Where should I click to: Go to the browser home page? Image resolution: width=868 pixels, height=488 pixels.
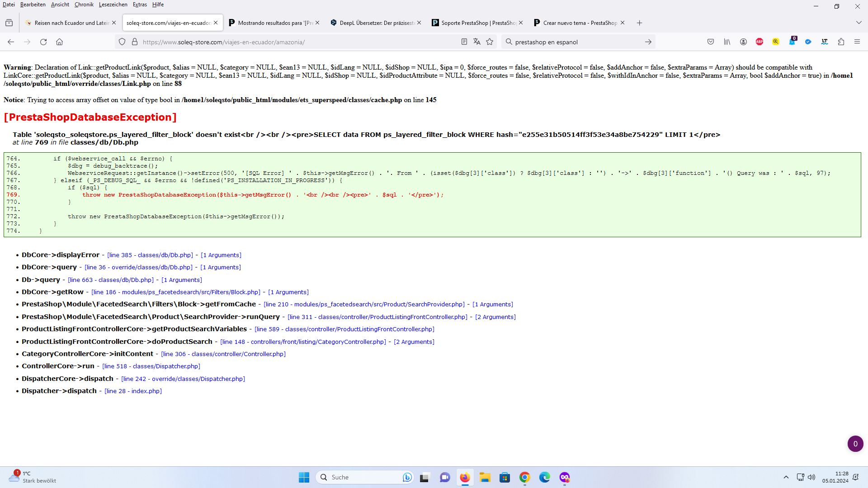pos(59,42)
